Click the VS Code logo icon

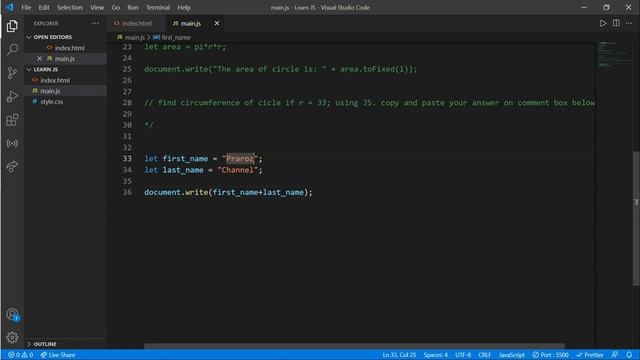(x=9, y=7)
